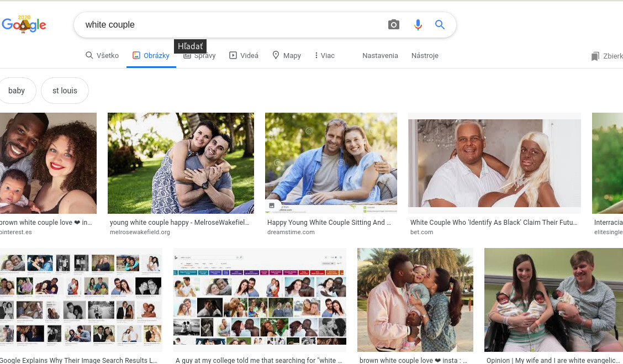Click the blue magnifier search button

coord(440,25)
